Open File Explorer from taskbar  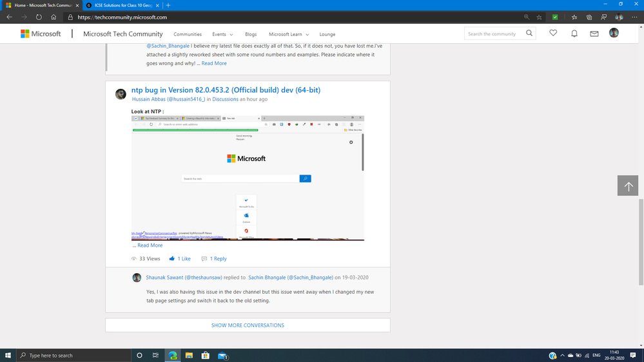(189, 356)
